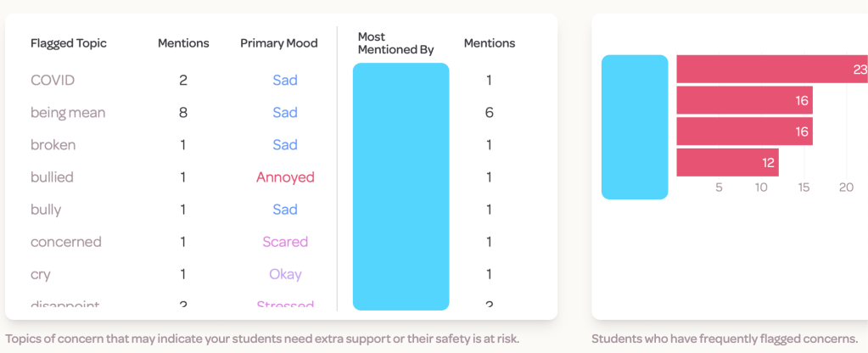Click the "Most Mentioned By" column header
The width and height of the screenshot is (868, 353).
[395, 43]
